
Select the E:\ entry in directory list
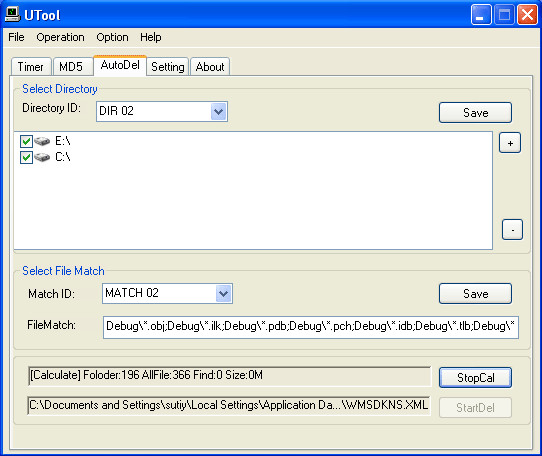coord(63,141)
